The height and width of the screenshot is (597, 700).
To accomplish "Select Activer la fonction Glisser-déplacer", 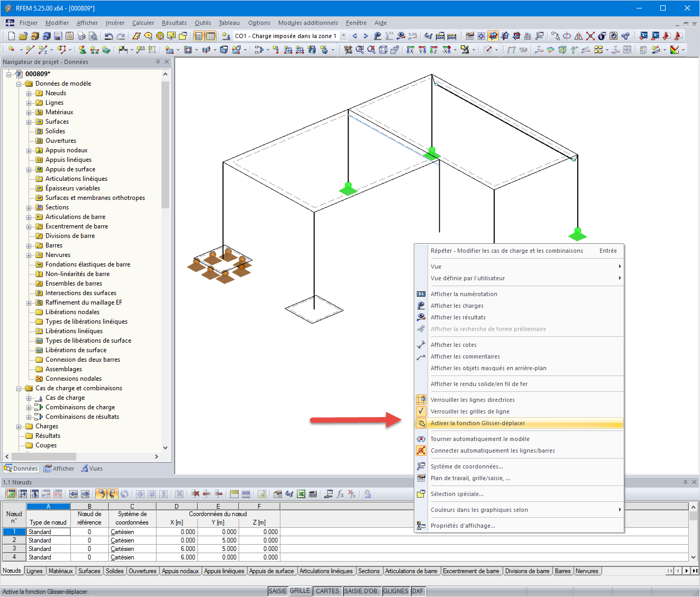I will 519,423.
